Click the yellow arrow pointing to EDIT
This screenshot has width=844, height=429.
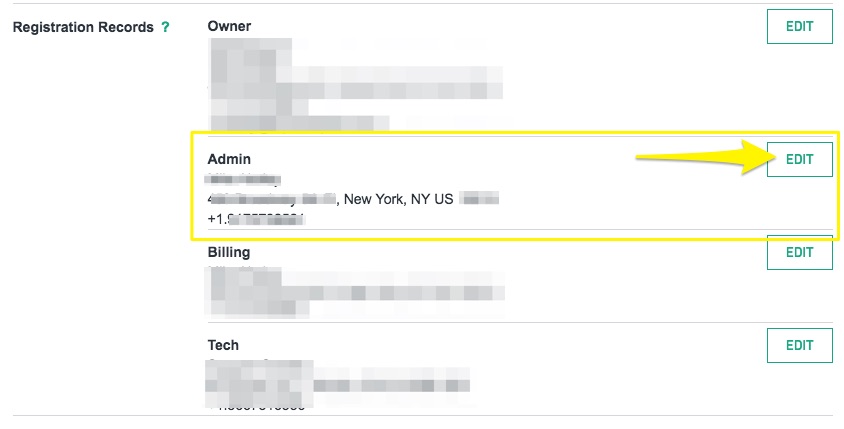[700, 160]
